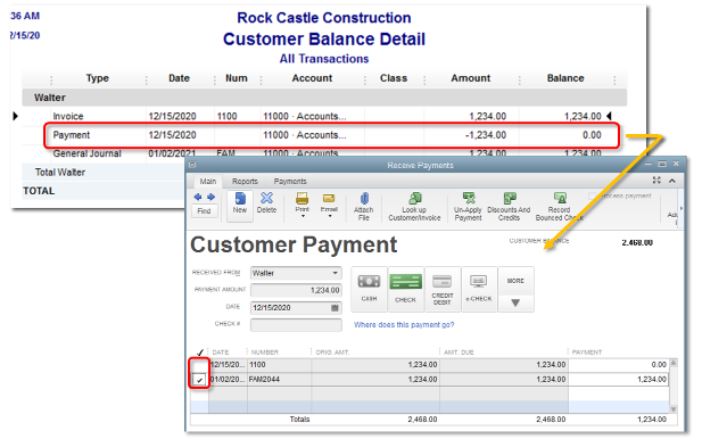This screenshot has height=448, width=701.
Task: Click the NUMBER column header in payment table
Action: click(265, 352)
